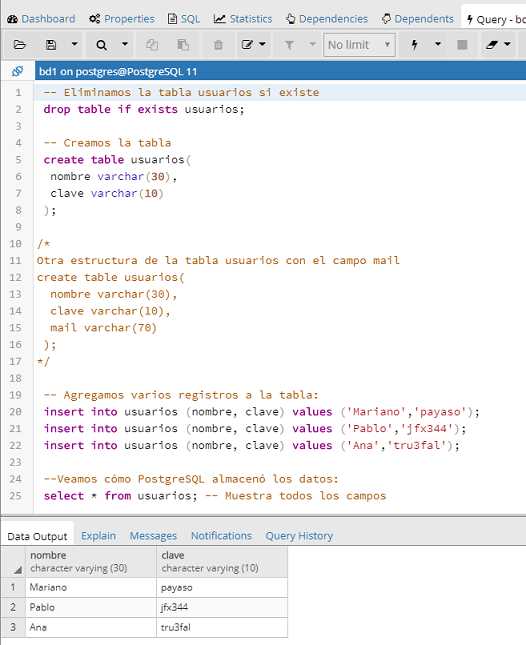Screen dimensions: 526x645
Task: Open the Notifications tab
Action: click(221, 536)
